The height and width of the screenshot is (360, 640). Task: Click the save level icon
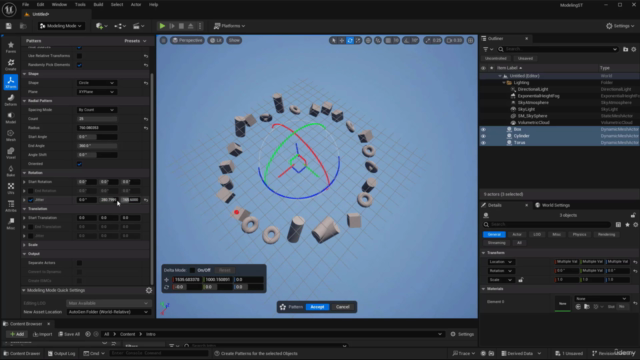pos(9,26)
